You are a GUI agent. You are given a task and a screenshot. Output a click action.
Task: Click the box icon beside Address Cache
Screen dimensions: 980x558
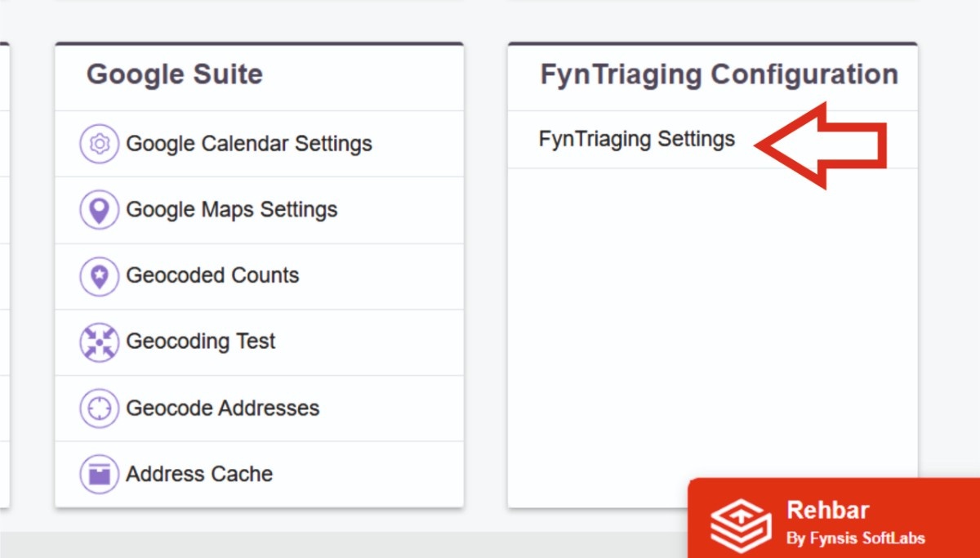100,474
